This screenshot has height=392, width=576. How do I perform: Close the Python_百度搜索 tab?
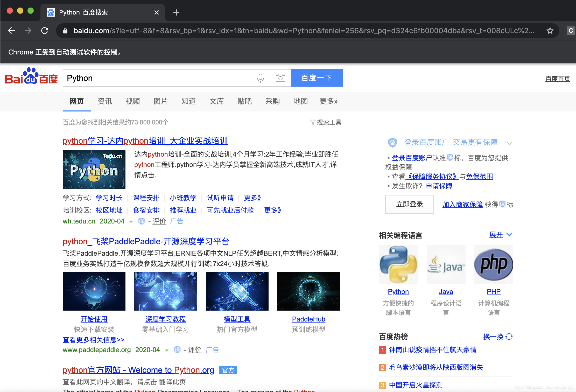pos(156,12)
